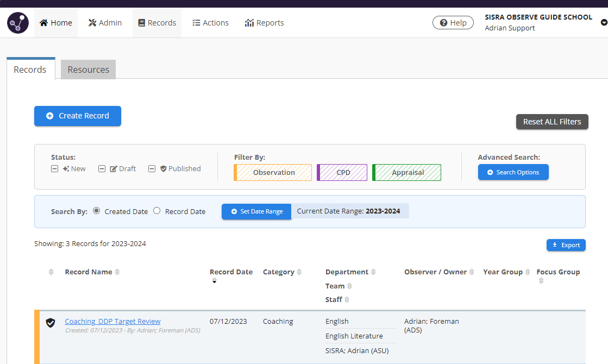Click the Reset ALL Filters button

pyautogui.click(x=551, y=122)
